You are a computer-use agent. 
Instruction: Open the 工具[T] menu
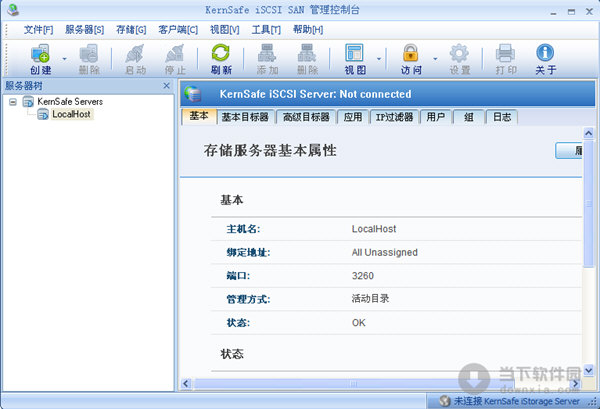coord(266,29)
